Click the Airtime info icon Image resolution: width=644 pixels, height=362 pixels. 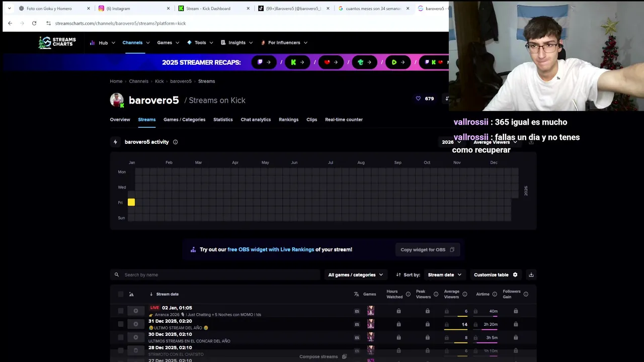pos(495,294)
